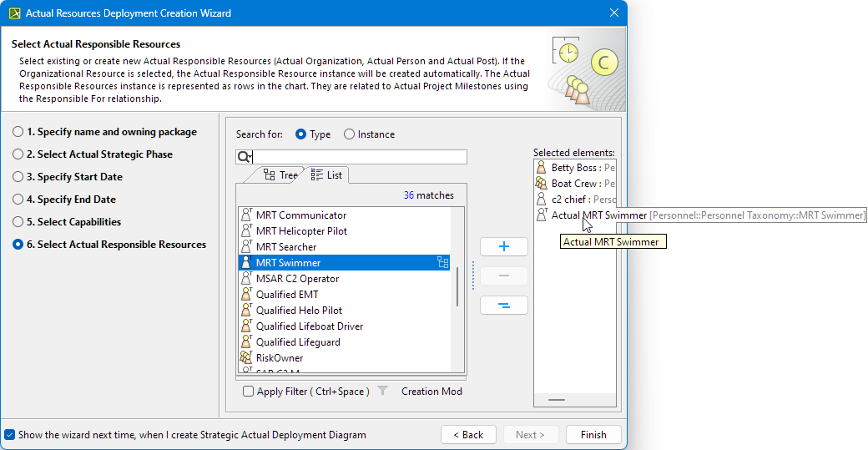Select Betty Boss in Selected elements
Image resolution: width=868 pixels, height=450 pixels.
574,168
